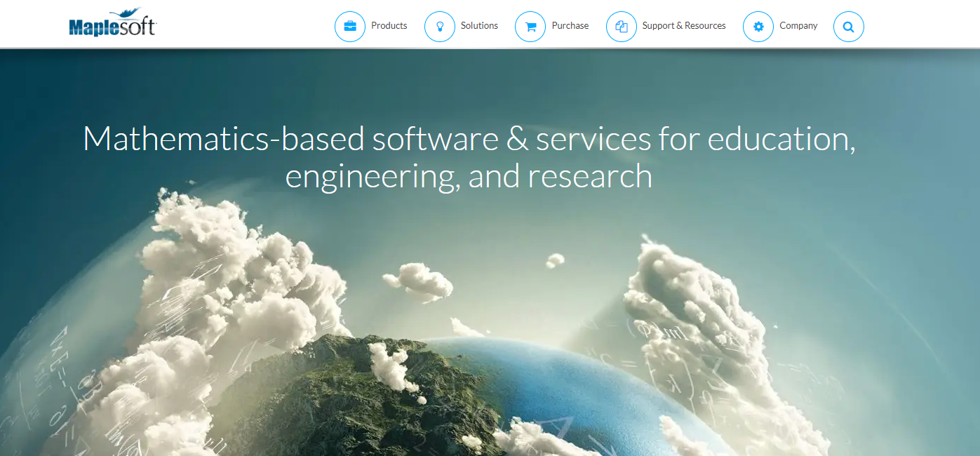Open site search with magnifier icon
Screen dimensions: 980x456
(x=849, y=27)
